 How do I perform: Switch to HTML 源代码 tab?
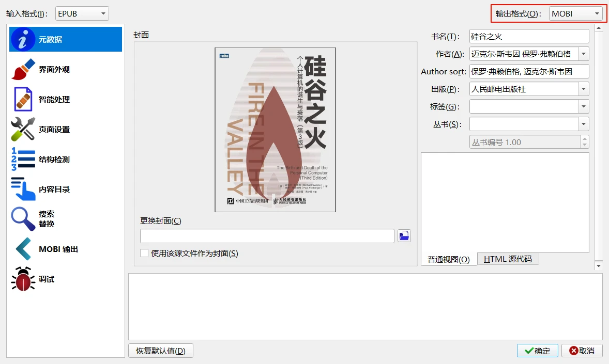pyautogui.click(x=508, y=259)
